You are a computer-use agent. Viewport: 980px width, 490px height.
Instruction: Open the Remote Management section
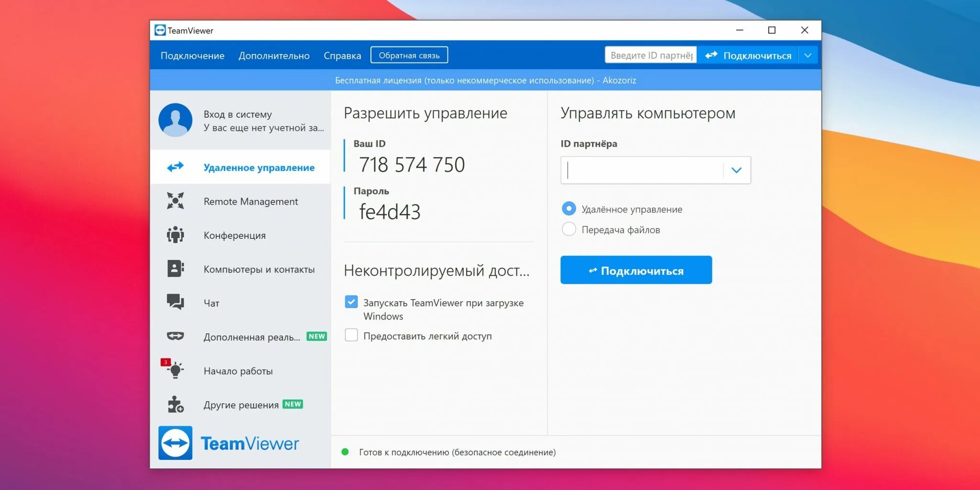(x=240, y=201)
